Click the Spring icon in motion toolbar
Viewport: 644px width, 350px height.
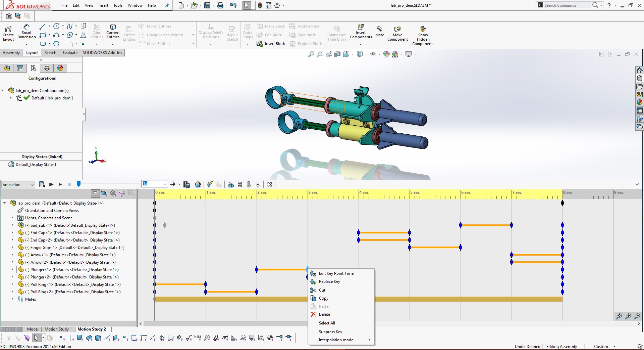pyautogui.click(x=239, y=184)
